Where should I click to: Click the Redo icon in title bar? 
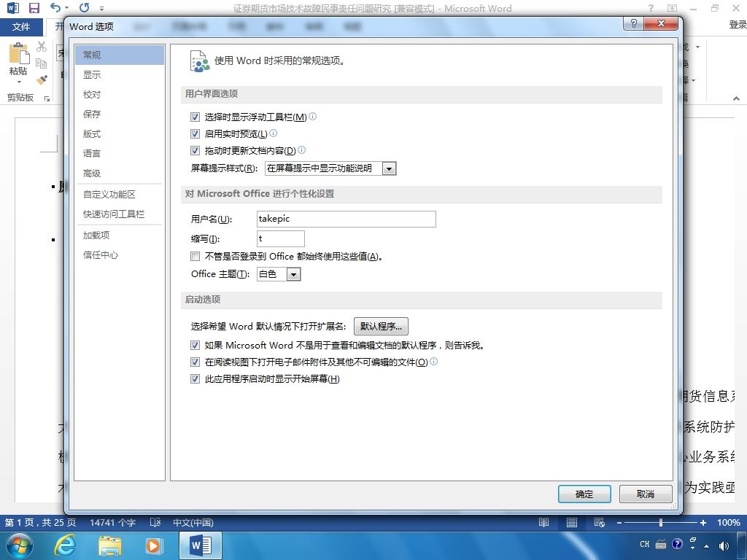85,7
